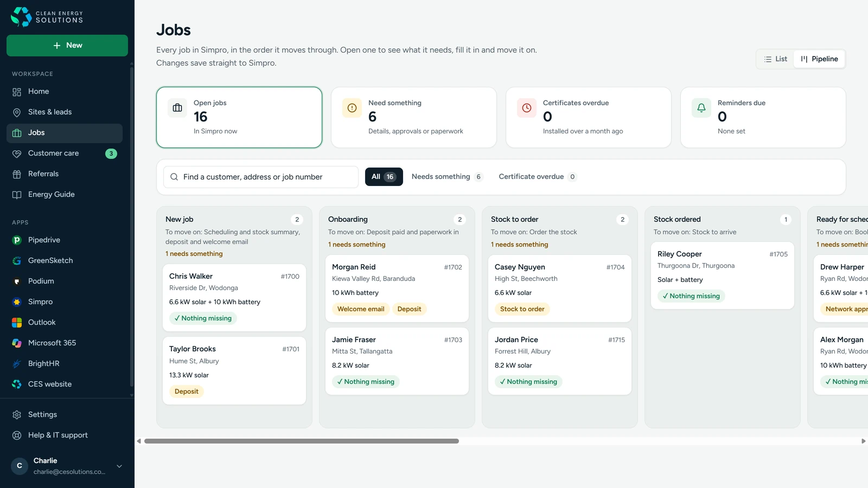868x488 pixels.
Task: Launch GreenSketch from the Apps list
Action: (67, 261)
